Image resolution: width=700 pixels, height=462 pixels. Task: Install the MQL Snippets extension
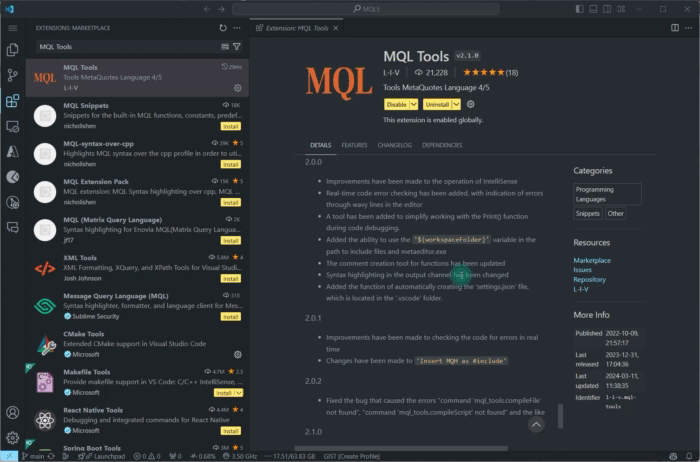[231, 126]
